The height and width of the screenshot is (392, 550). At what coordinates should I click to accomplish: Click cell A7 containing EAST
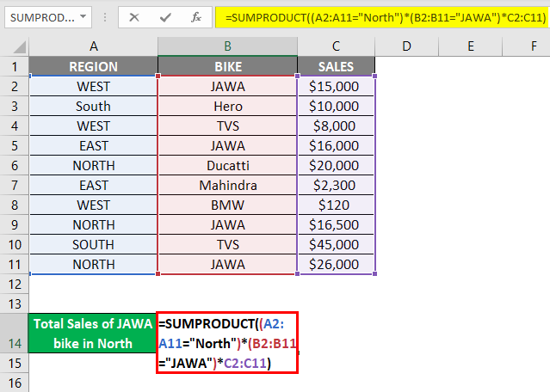(x=93, y=185)
